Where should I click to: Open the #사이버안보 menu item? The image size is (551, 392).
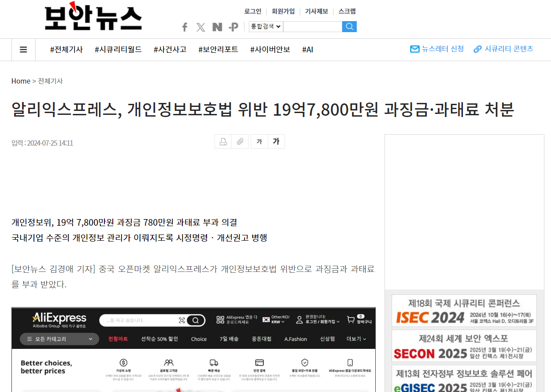pos(270,50)
